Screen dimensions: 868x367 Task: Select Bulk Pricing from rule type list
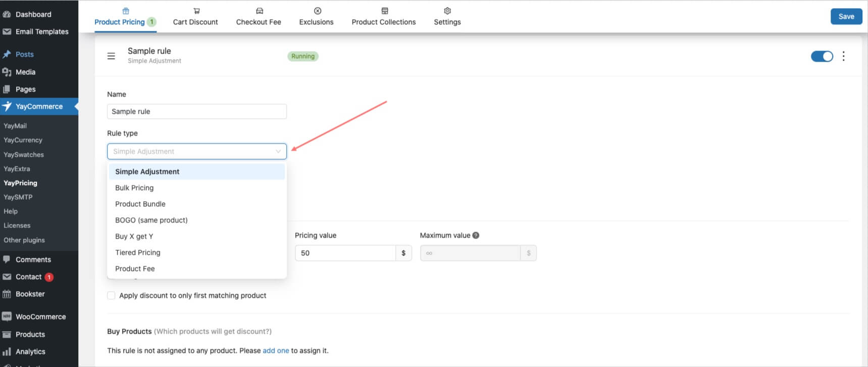tap(134, 188)
